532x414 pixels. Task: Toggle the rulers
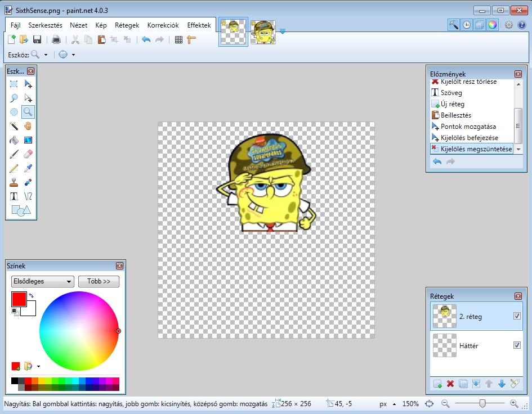tap(191, 40)
